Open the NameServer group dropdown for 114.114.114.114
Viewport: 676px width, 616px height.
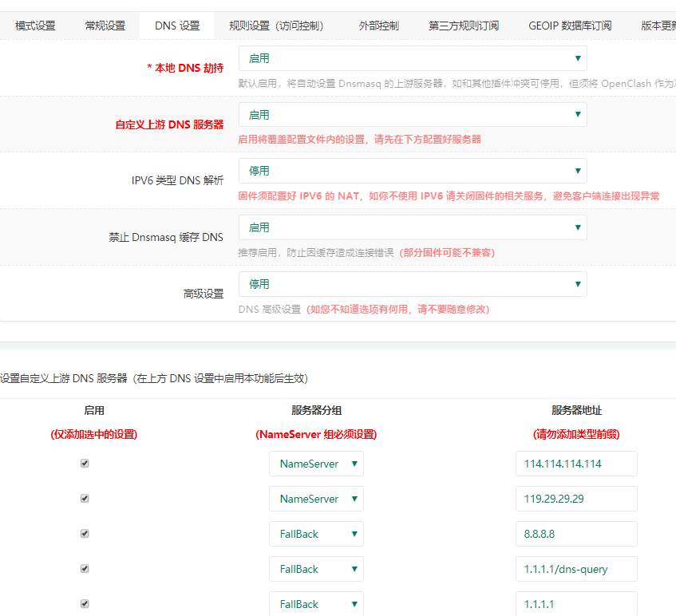(316, 464)
